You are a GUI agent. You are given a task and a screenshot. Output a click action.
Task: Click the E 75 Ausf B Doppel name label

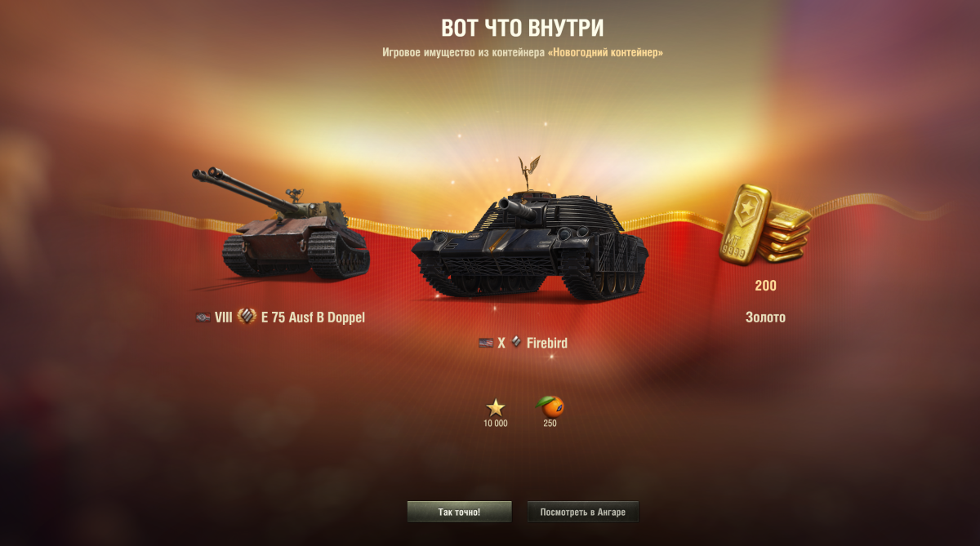coord(313,317)
